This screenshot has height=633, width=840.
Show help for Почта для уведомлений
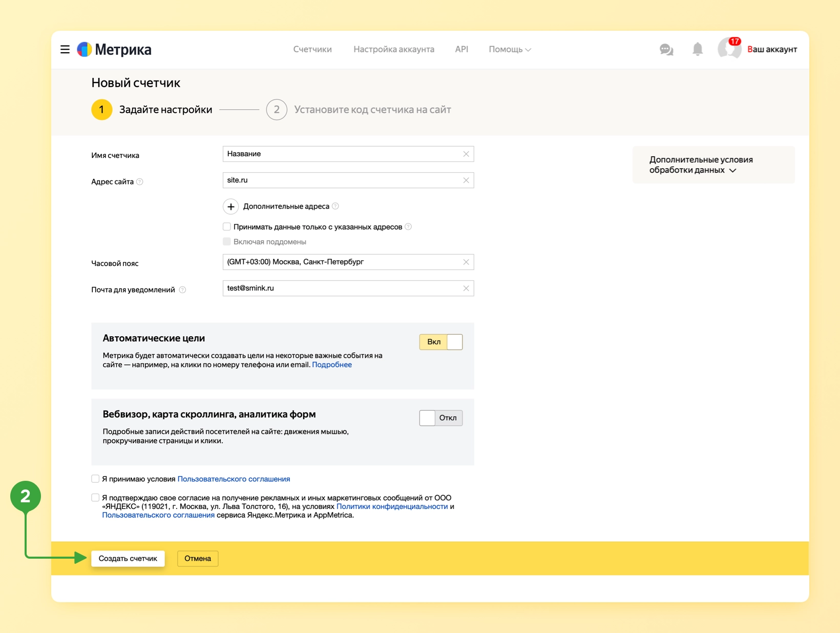click(182, 290)
